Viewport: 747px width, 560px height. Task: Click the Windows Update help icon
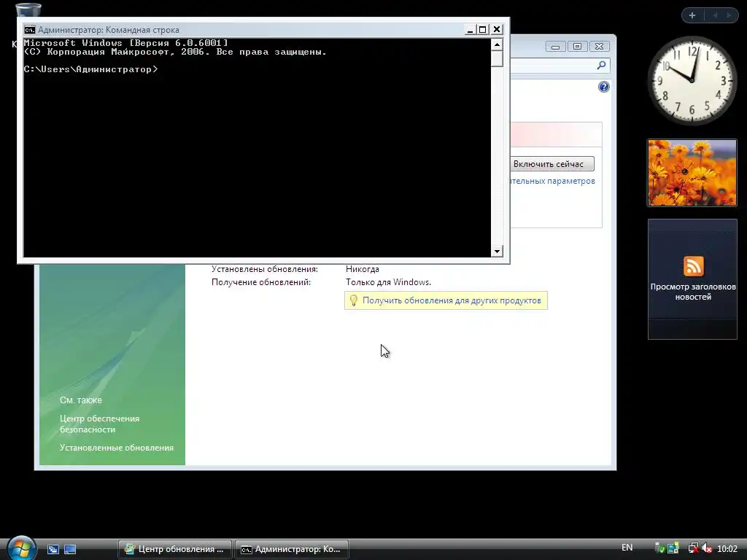click(x=603, y=87)
